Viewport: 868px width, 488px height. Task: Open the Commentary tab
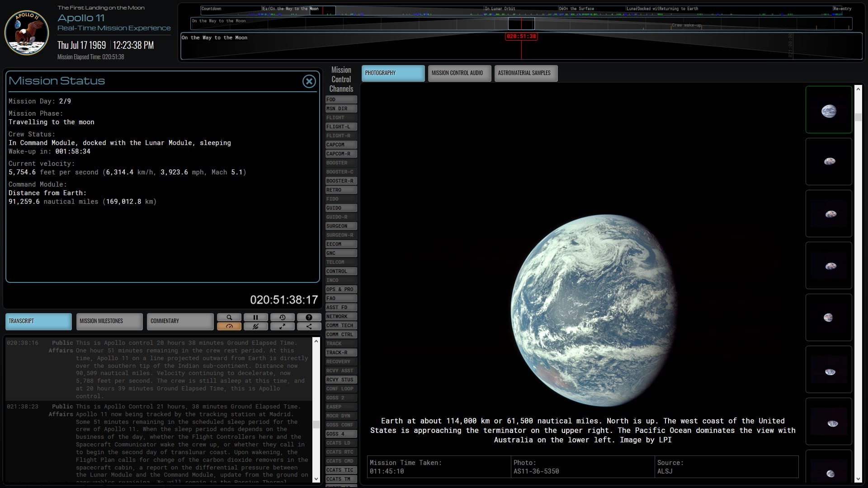tap(180, 321)
